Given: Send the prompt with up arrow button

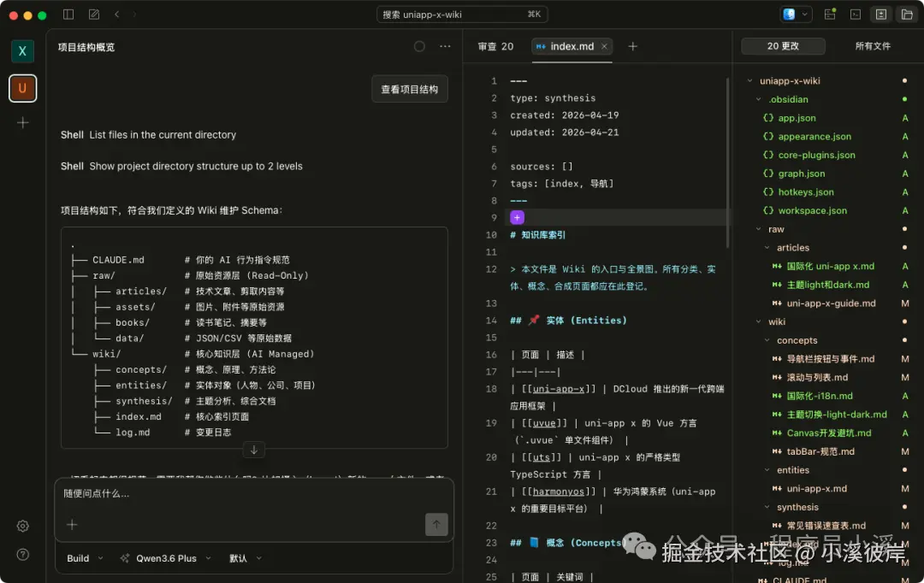Looking at the screenshot, I should (x=436, y=524).
